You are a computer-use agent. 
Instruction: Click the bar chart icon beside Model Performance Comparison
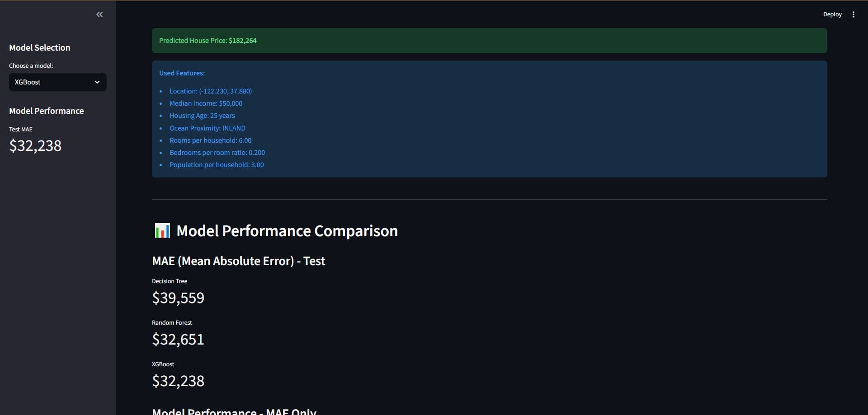tap(162, 231)
